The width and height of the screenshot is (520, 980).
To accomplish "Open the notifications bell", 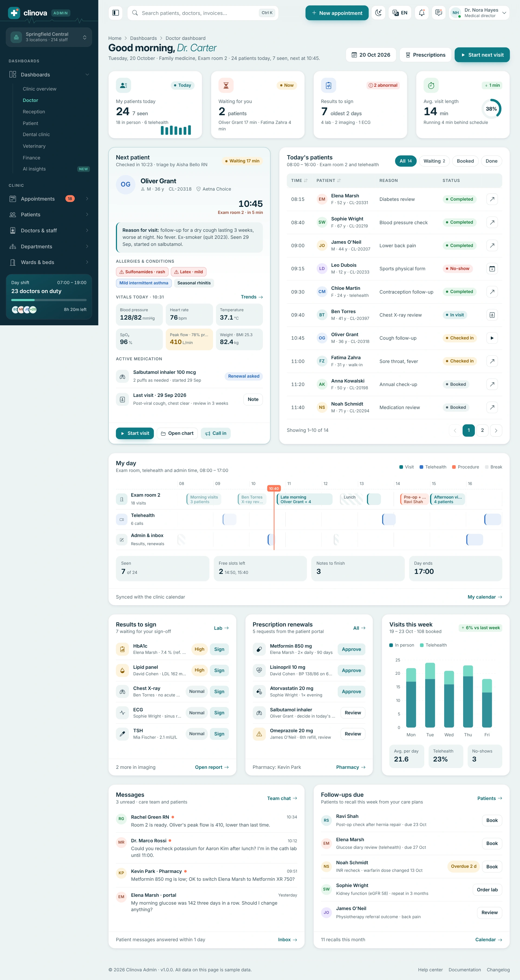I will click(421, 13).
